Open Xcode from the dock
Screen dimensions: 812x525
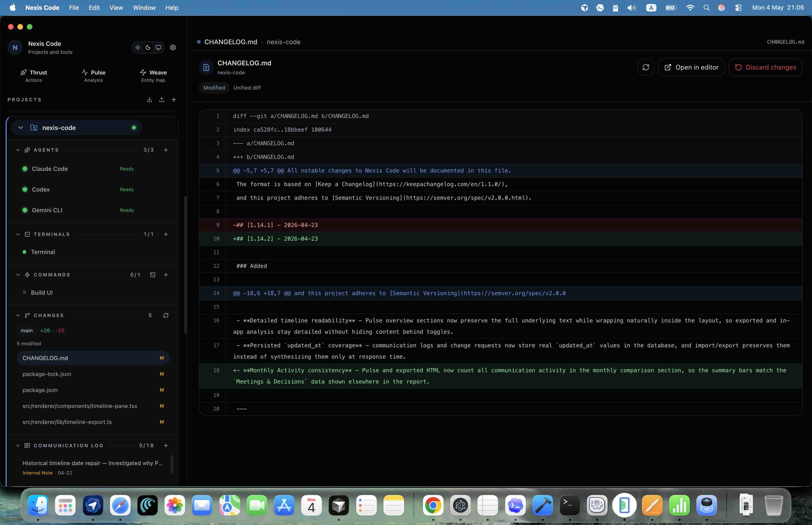point(543,505)
